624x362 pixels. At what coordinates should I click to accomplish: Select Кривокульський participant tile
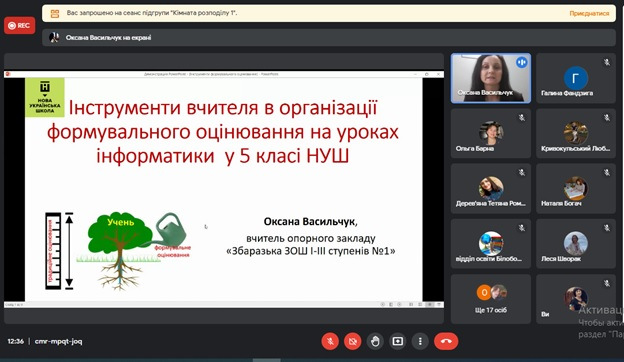[x=576, y=133]
